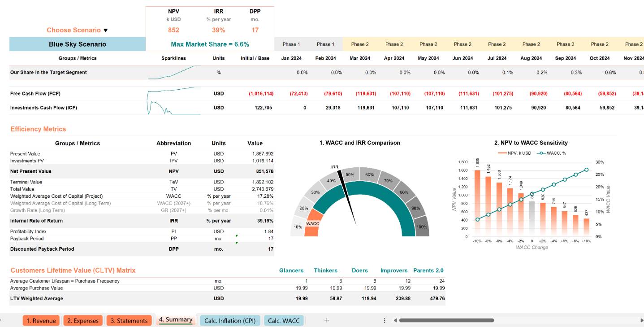Viewport: 644px width, 327px height.
Task: Select the Blue Sky Scenario cell
Action: pyautogui.click(x=78, y=44)
